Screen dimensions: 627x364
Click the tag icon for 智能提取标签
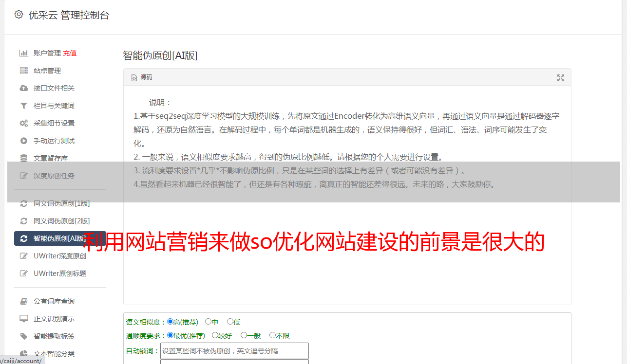pyautogui.click(x=23, y=336)
